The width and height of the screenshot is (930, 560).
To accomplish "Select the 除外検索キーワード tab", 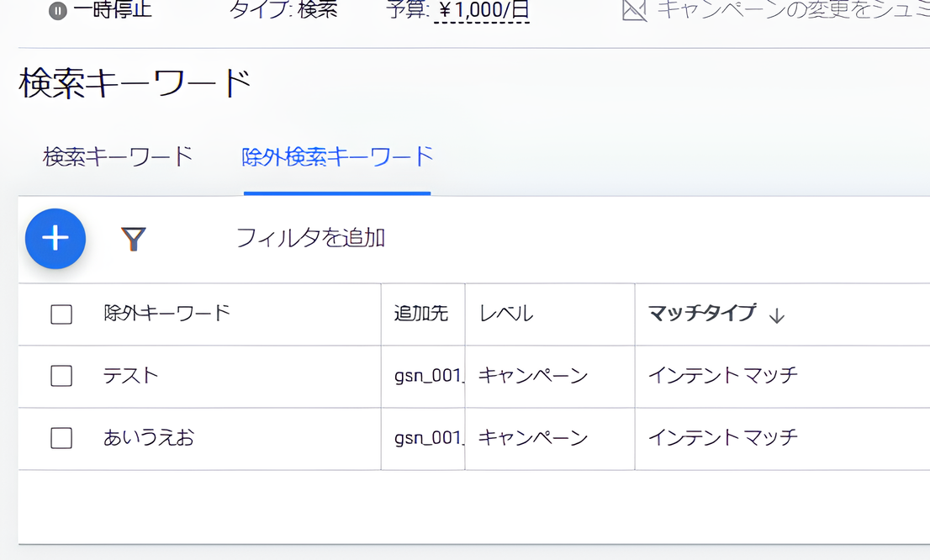I will (337, 156).
